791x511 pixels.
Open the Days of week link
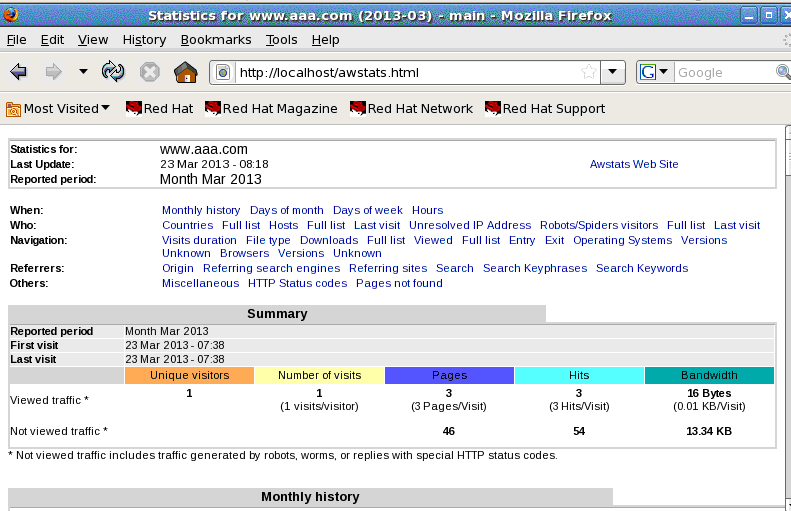[367, 210]
